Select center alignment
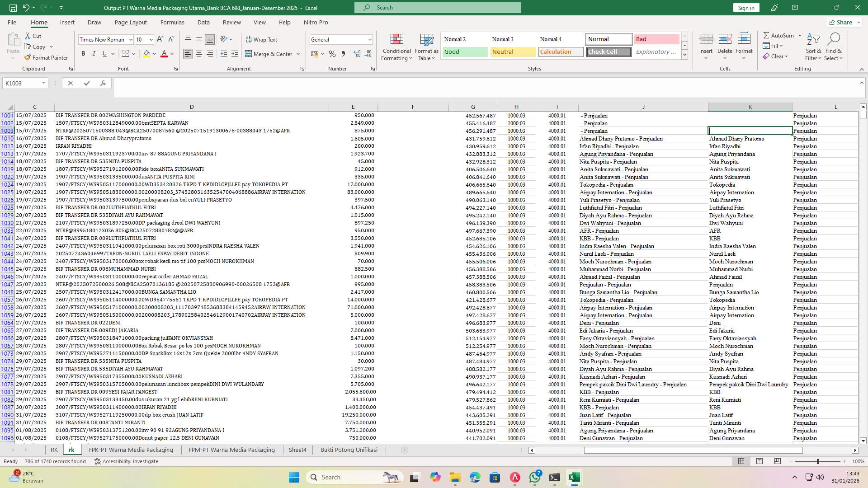Viewport: 868px width, 488px height. [199, 53]
